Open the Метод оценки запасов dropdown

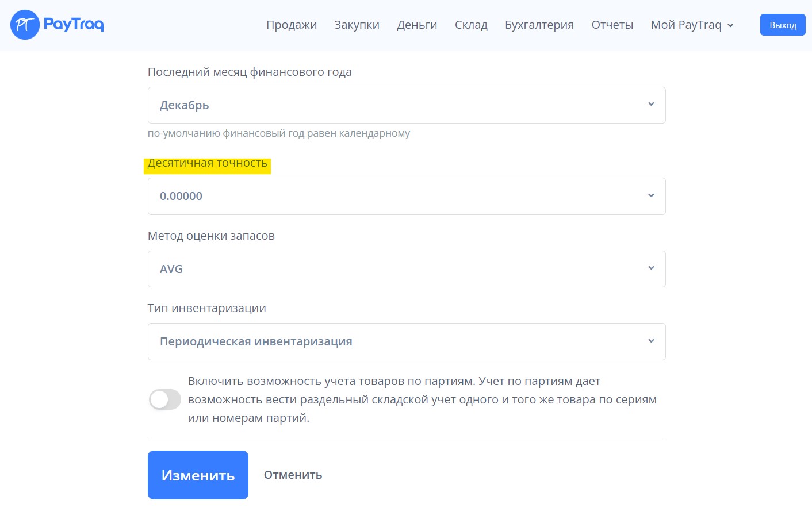tap(406, 269)
